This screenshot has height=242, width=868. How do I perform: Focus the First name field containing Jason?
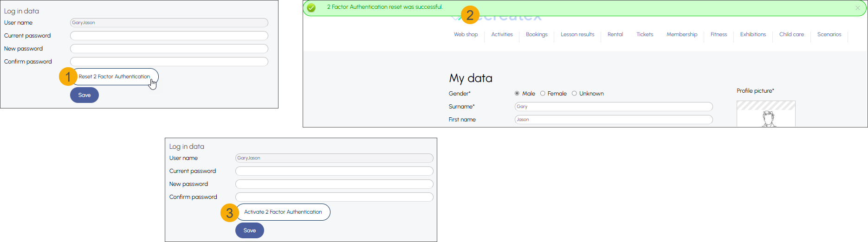tap(613, 120)
